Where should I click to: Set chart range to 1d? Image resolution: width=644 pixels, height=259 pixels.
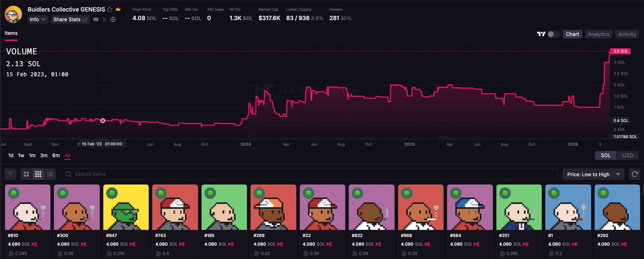tap(11, 156)
